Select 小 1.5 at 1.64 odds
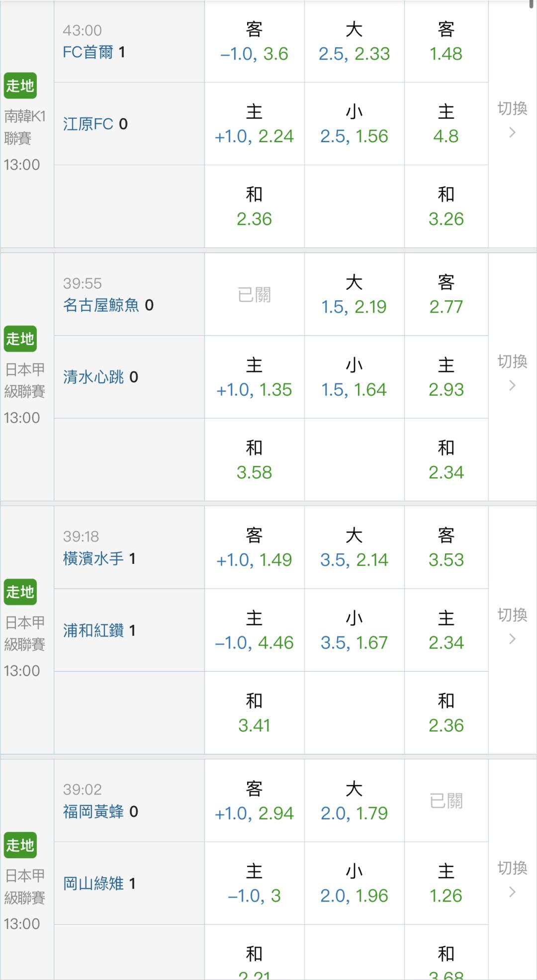The height and width of the screenshot is (980, 537). 354,377
